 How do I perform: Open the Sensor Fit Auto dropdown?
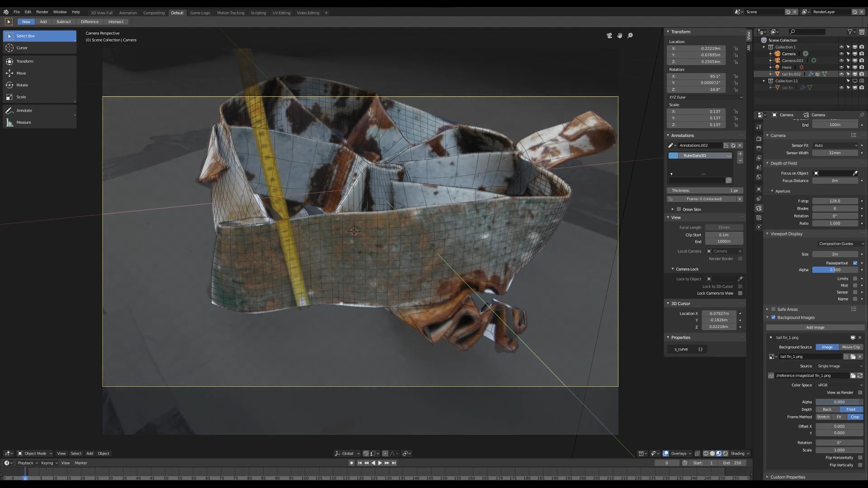tap(835, 145)
